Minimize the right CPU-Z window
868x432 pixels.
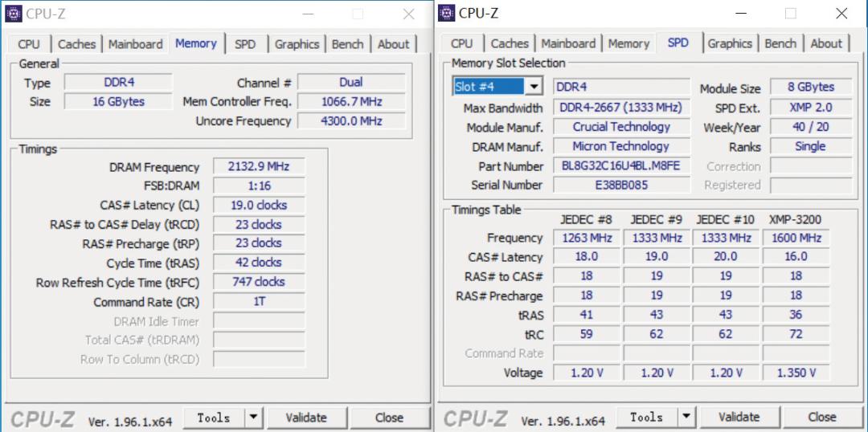pos(742,14)
